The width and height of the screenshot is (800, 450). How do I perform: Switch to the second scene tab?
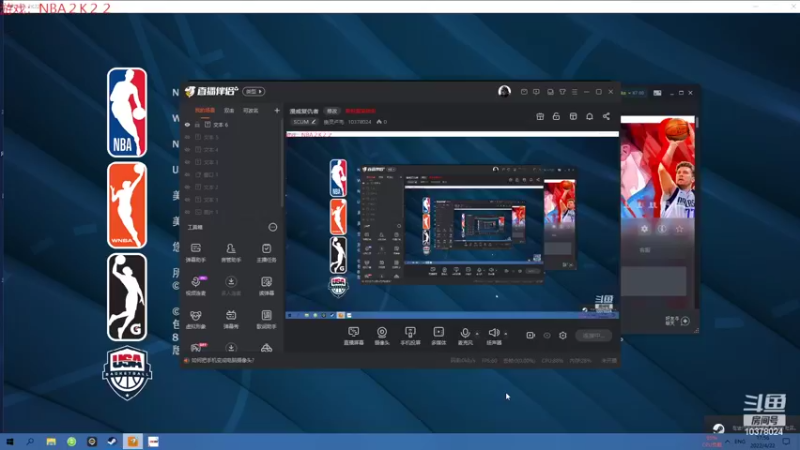click(x=229, y=110)
